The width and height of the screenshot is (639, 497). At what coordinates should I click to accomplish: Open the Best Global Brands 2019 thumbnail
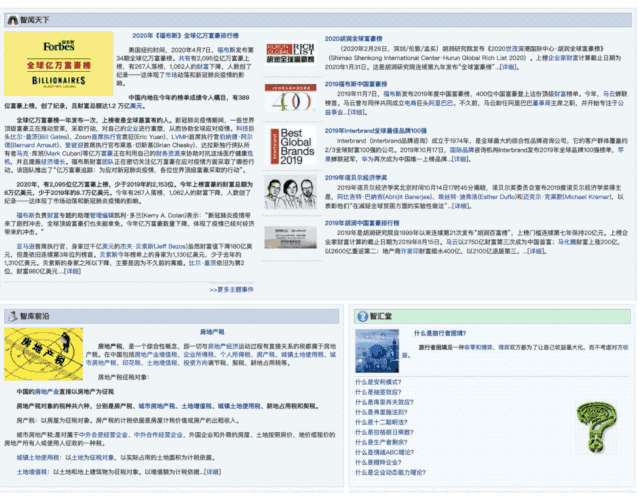(293, 145)
